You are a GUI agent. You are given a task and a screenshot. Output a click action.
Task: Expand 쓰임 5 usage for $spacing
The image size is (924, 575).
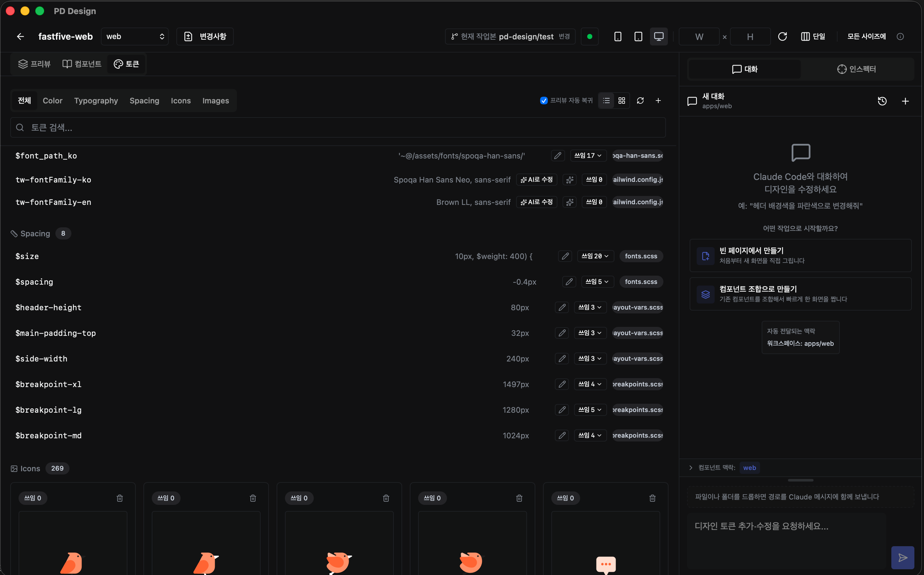click(597, 281)
